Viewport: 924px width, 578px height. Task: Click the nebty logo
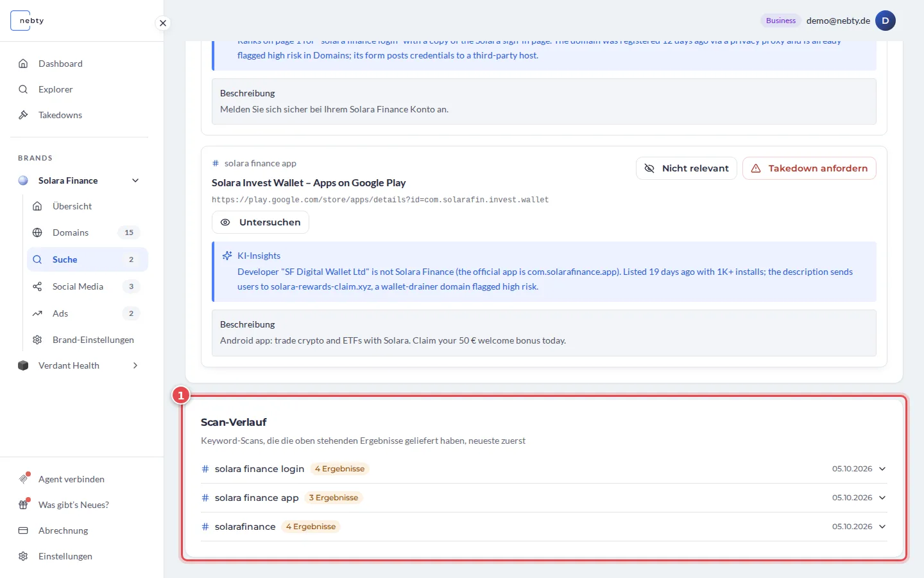(x=28, y=21)
